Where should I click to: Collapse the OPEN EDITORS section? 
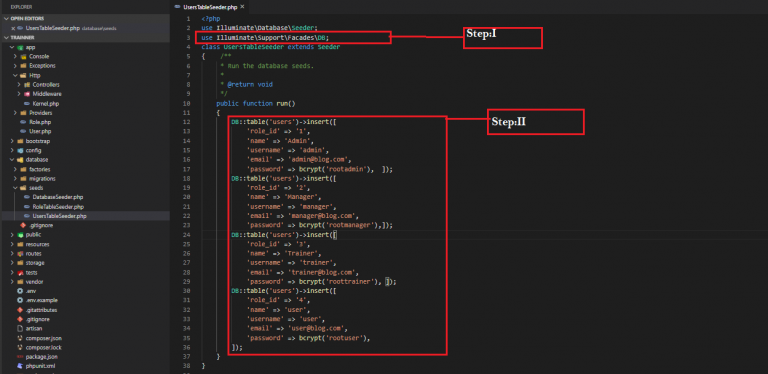click(x=6, y=19)
